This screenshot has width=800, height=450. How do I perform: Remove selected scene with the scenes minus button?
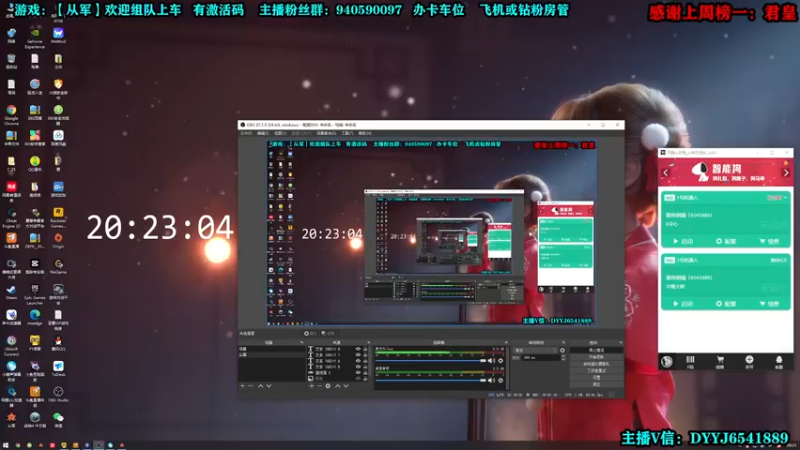pos(251,386)
